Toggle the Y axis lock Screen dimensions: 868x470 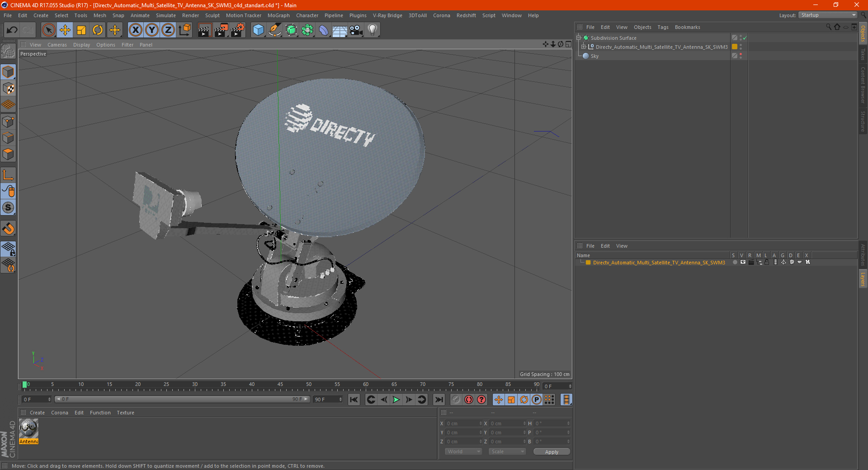click(x=152, y=30)
